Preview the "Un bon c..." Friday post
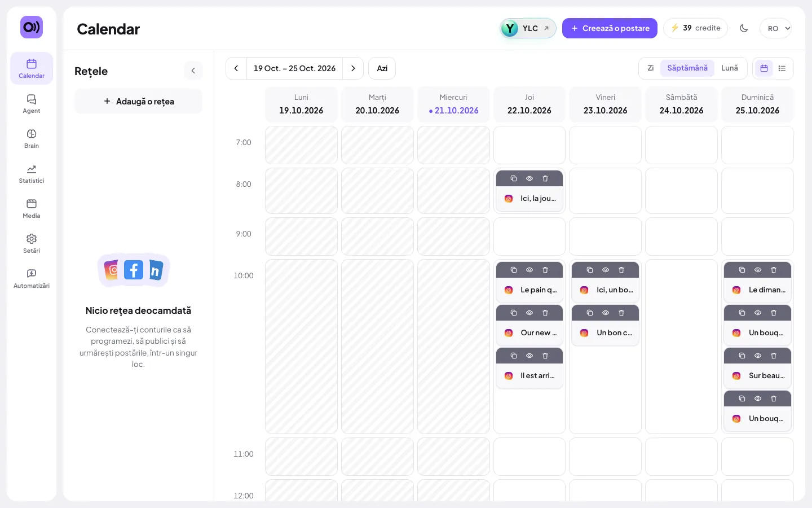The image size is (812, 508). click(606, 313)
